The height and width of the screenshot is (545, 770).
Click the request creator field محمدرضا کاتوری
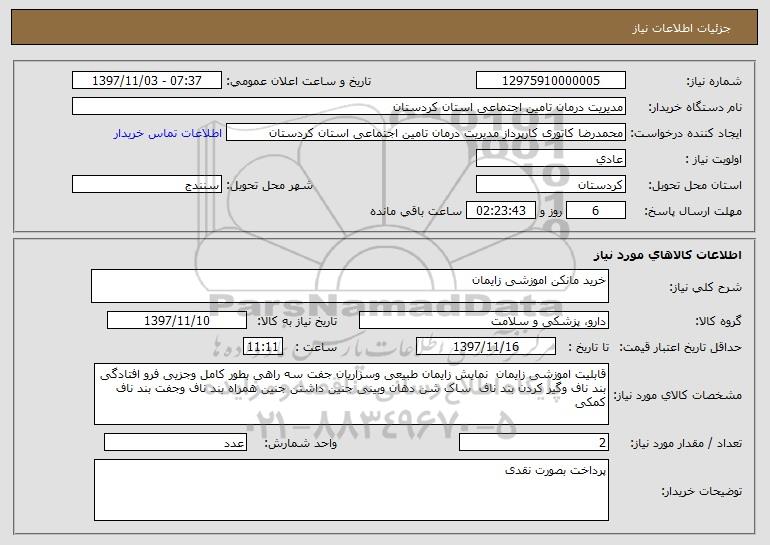click(426, 133)
